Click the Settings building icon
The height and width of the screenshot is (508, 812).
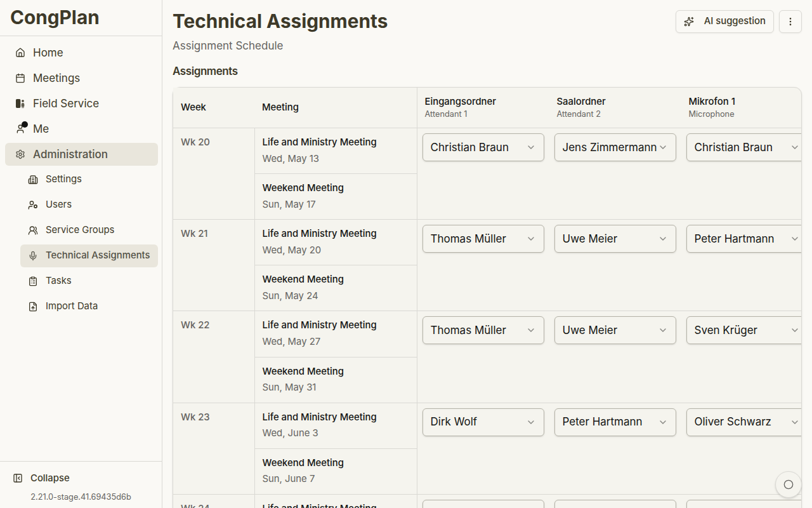tap(33, 180)
